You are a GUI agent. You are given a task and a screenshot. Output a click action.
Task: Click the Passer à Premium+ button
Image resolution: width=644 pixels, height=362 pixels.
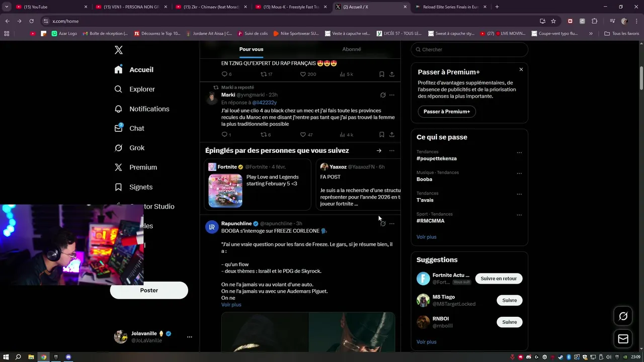[447, 112]
